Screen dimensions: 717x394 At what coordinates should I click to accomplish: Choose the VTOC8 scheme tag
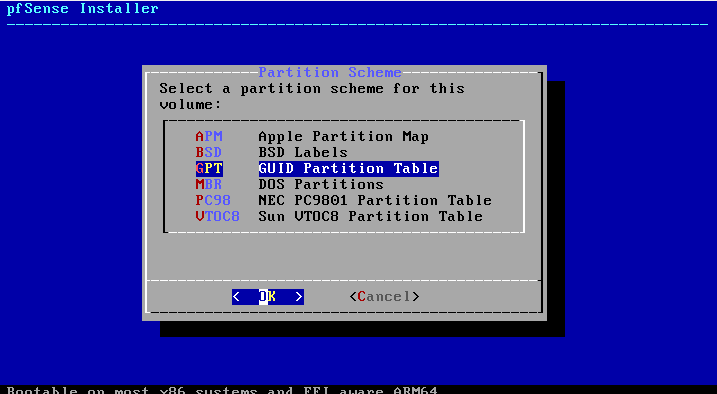(218, 216)
